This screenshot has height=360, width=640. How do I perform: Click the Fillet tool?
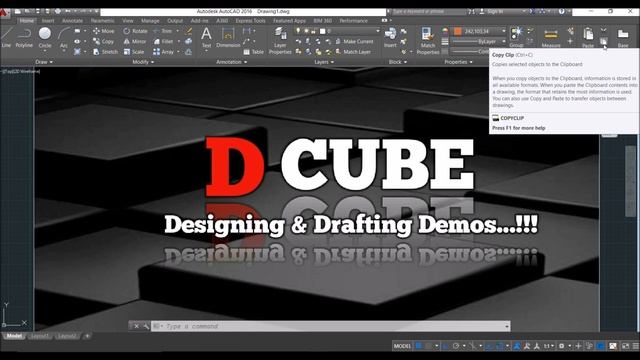163,41
